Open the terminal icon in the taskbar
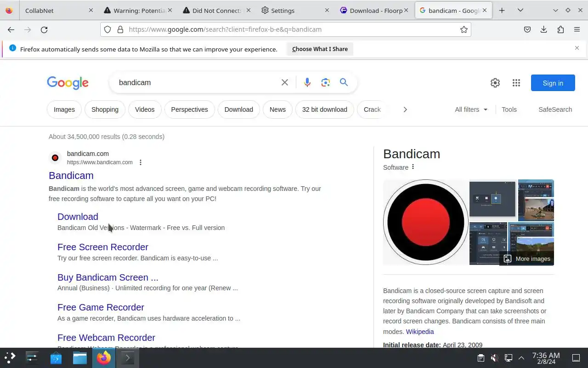This screenshot has width=588, height=368. coord(128,357)
